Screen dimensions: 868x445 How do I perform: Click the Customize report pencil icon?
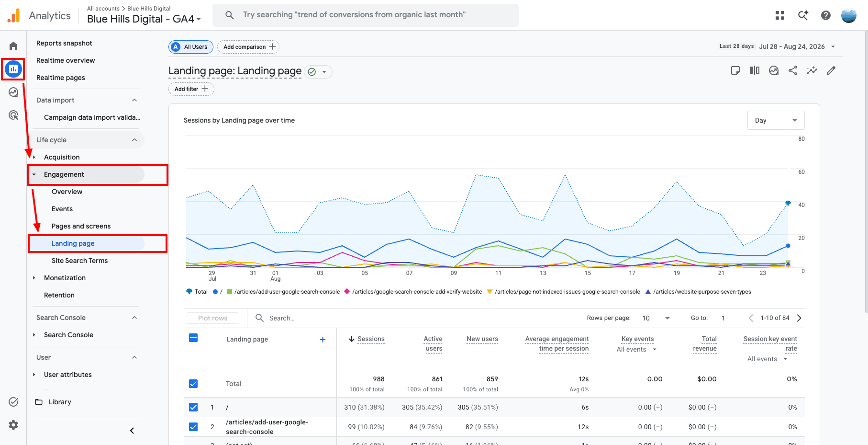click(831, 70)
